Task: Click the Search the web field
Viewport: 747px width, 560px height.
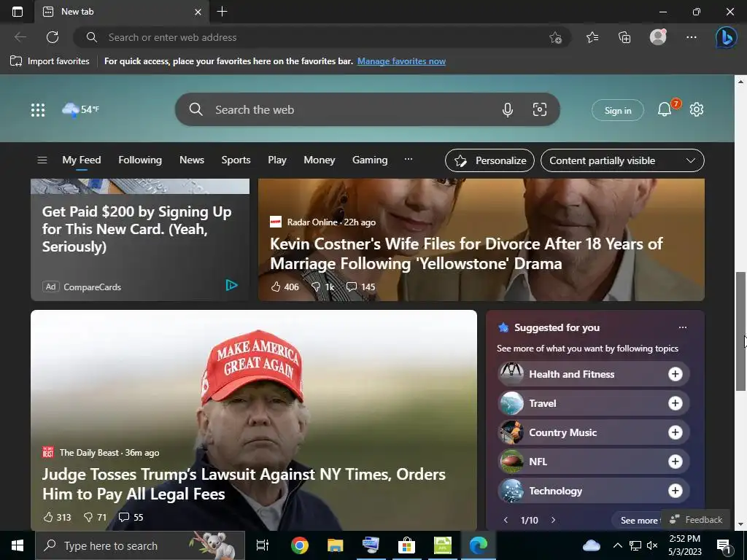Action: (x=368, y=109)
